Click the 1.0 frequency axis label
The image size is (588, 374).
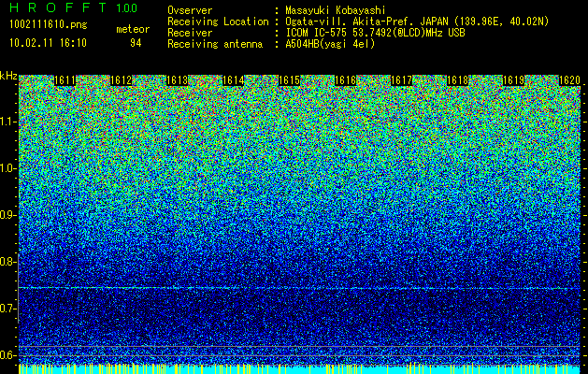[8, 168]
